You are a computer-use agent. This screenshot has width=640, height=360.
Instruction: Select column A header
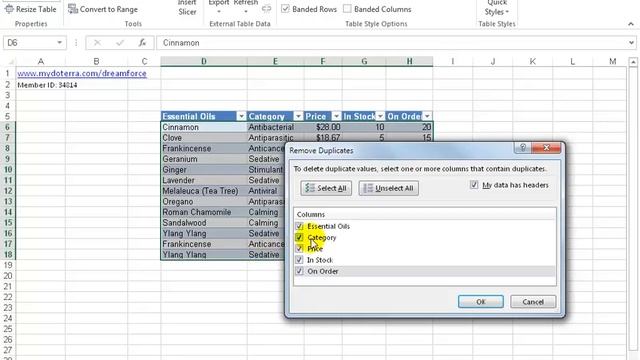click(x=40, y=61)
